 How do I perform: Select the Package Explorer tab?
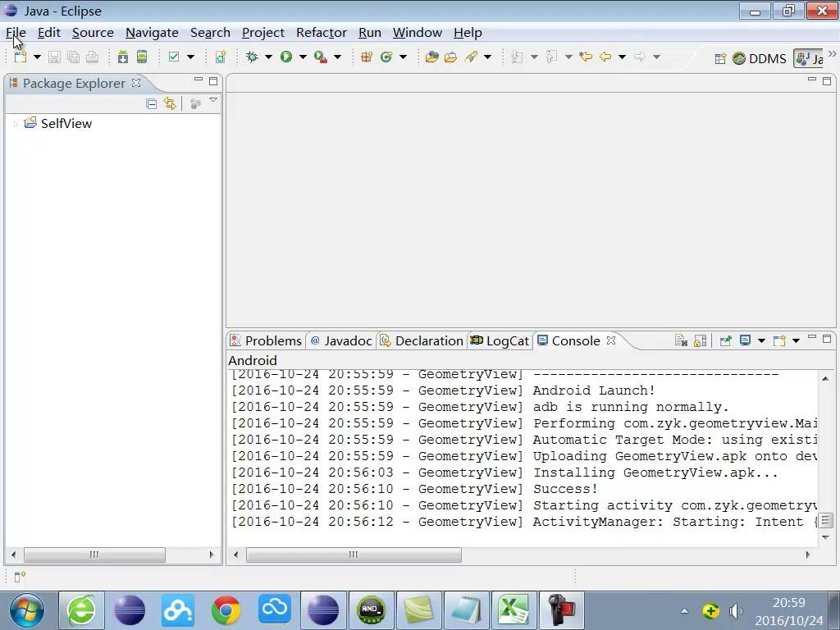pyautogui.click(x=74, y=84)
